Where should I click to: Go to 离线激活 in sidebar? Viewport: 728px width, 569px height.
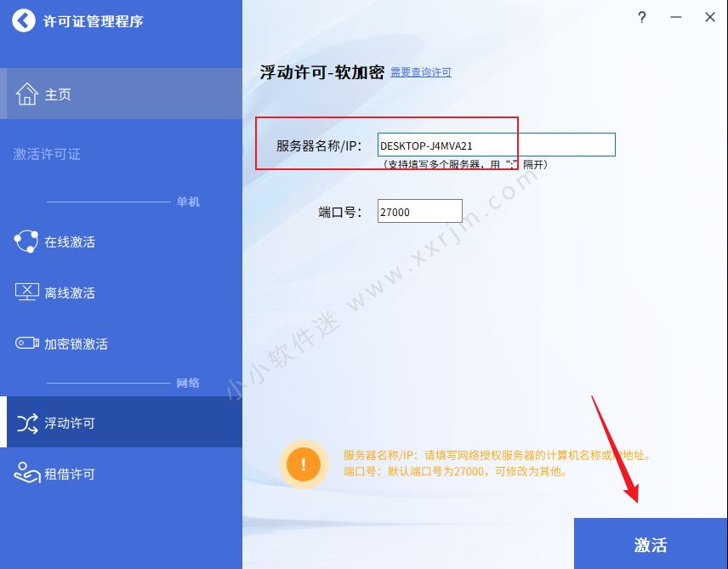point(121,293)
